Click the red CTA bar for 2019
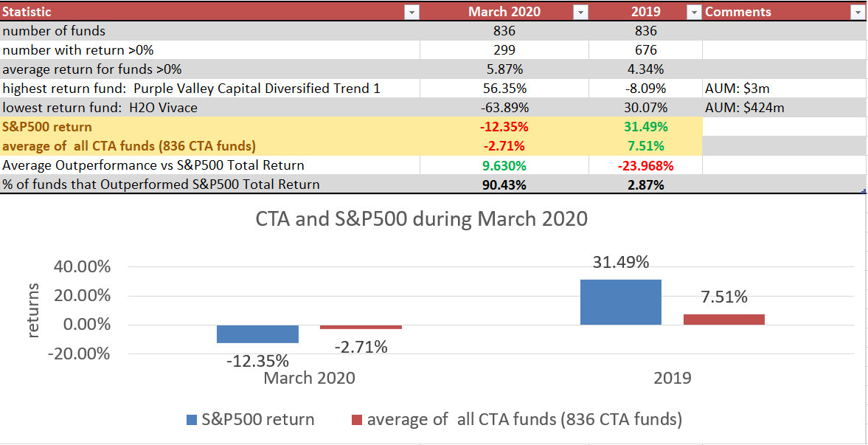868x445 pixels. (724, 320)
